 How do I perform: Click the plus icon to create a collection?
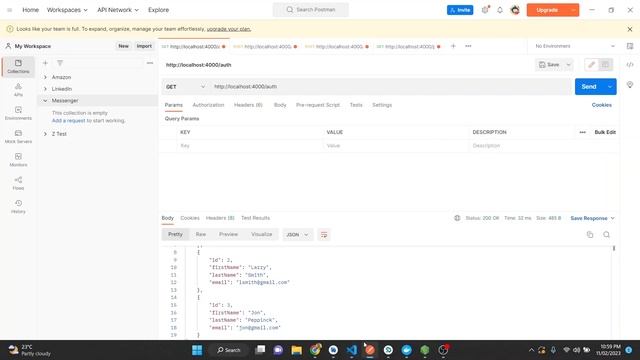(x=45, y=63)
